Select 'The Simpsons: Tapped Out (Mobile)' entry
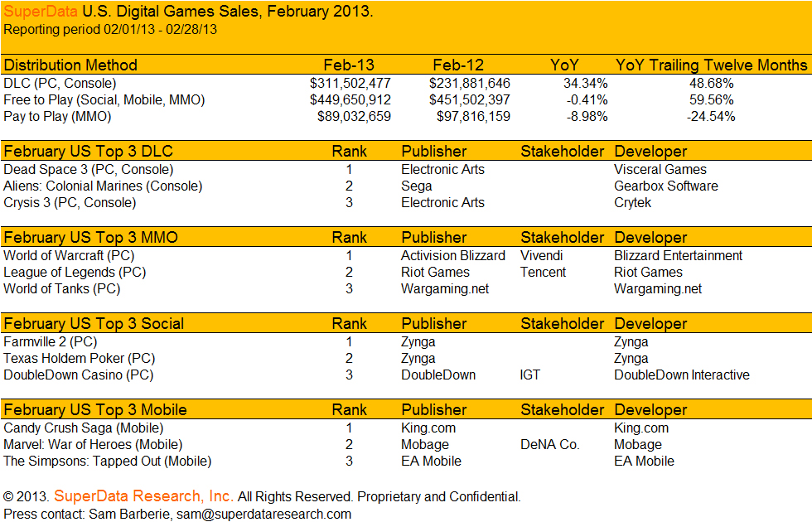Image resolution: width=812 pixels, height=522 pixels. click(x=107, y=462)
